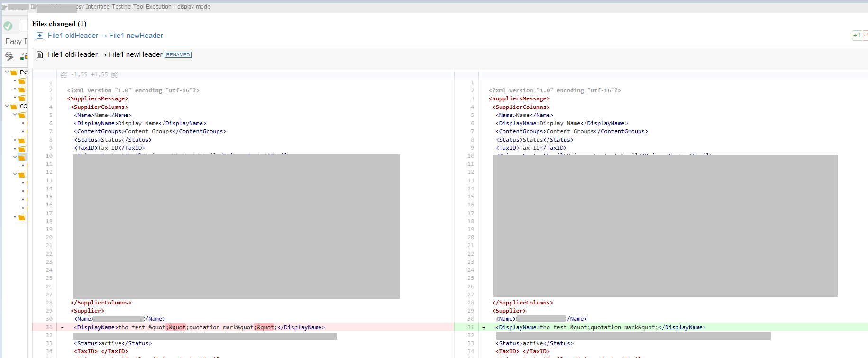Screen dimensions: 868x358
Task: Click the removed DisplayName line 31 on left
Action: pyautogui.click(x=199, y=327)
